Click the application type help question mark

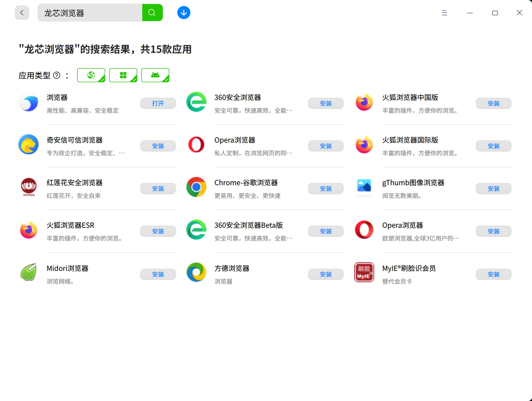pyautogui.click(x=57, y=75)
